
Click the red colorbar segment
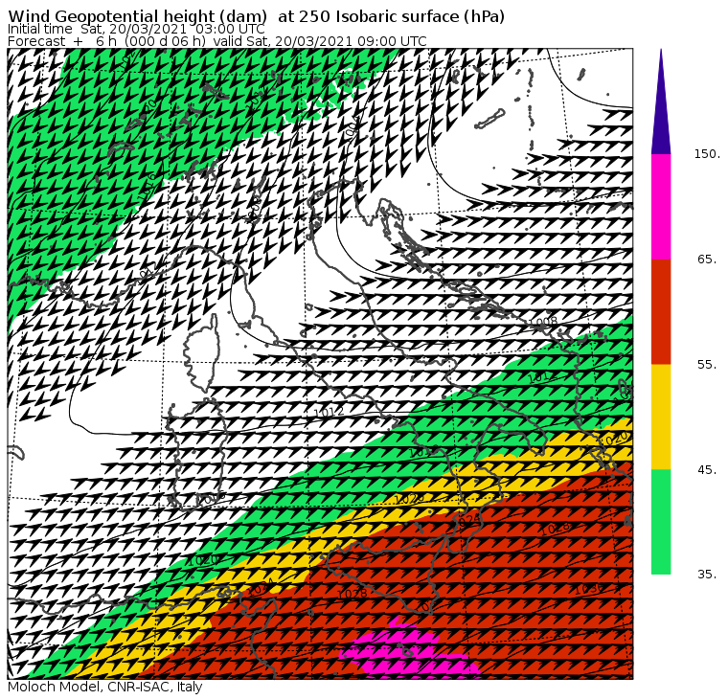[661, 311]
